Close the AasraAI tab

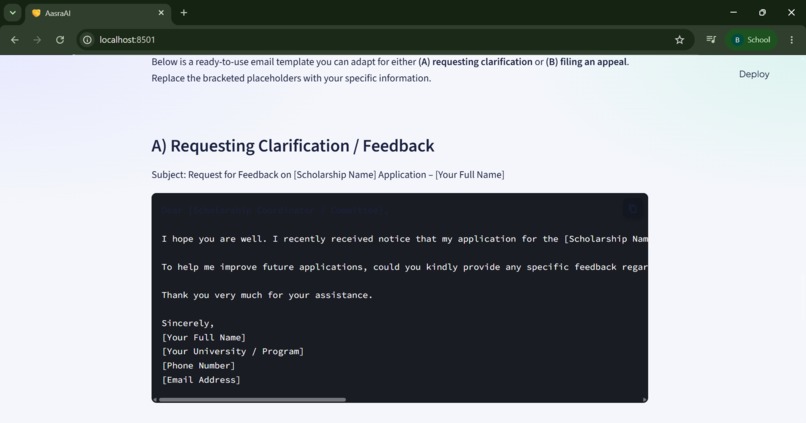click(161, 13)
